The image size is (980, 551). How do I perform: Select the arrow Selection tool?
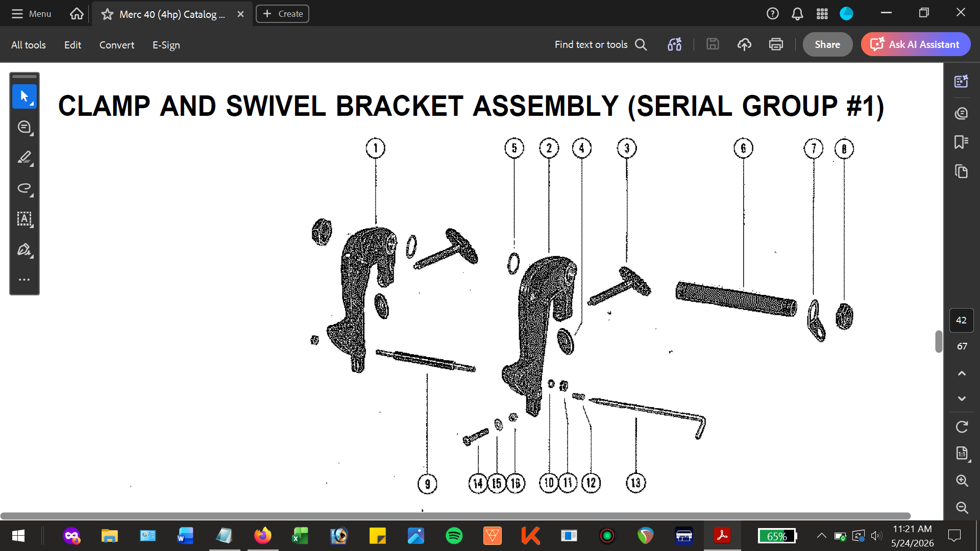[24, 96]
